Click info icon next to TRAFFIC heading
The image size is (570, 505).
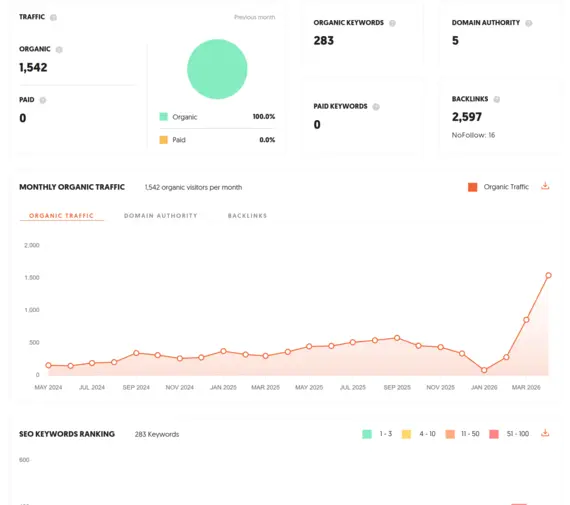[53, 17]
